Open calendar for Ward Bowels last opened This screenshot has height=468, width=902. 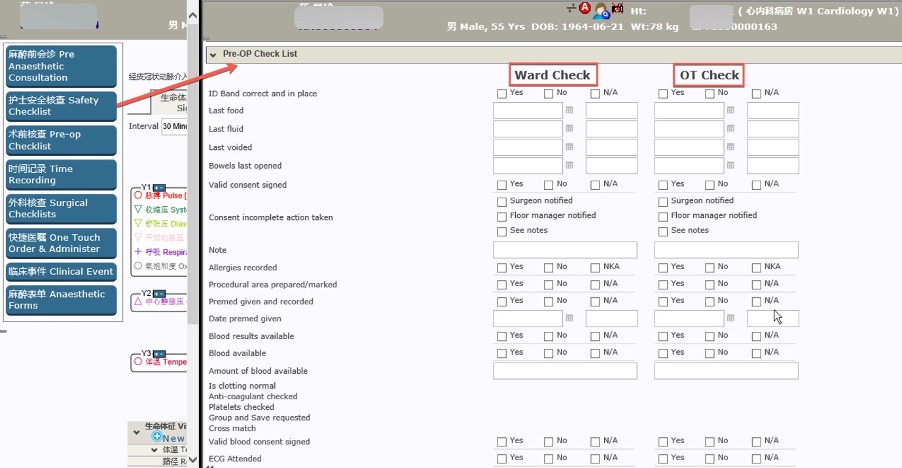569,166
